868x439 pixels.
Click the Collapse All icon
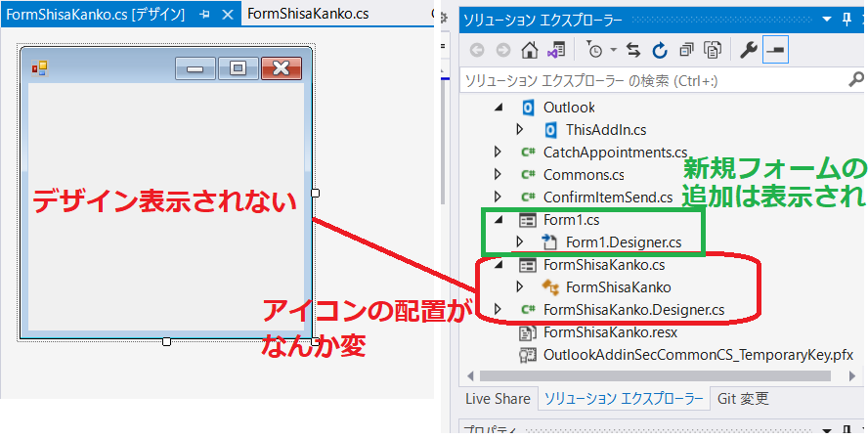click(x=686, y=50)
